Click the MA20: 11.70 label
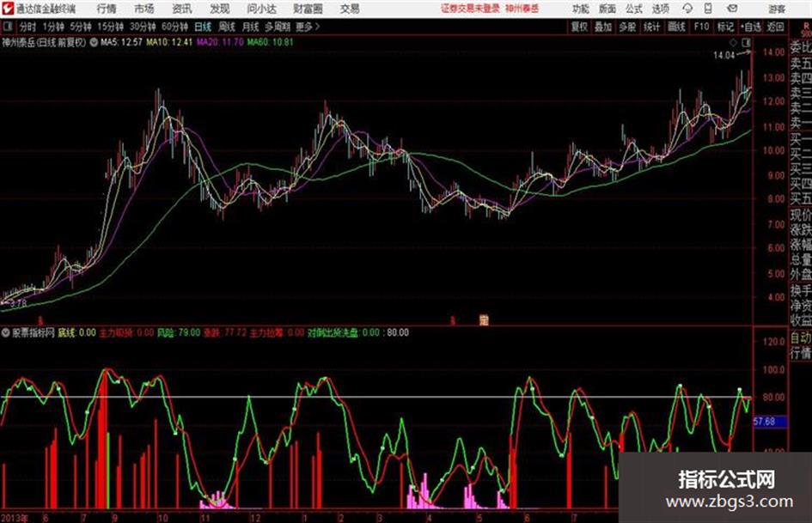Image resolution: width=812 pixels, height=523 pixels. click(220, 42)
